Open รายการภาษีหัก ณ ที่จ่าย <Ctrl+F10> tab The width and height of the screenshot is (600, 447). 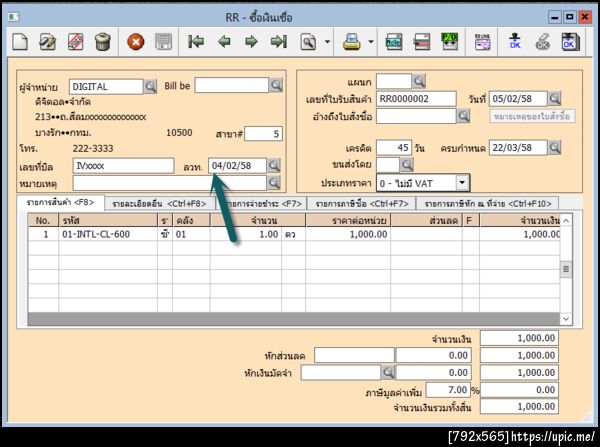tap(488, 204)
